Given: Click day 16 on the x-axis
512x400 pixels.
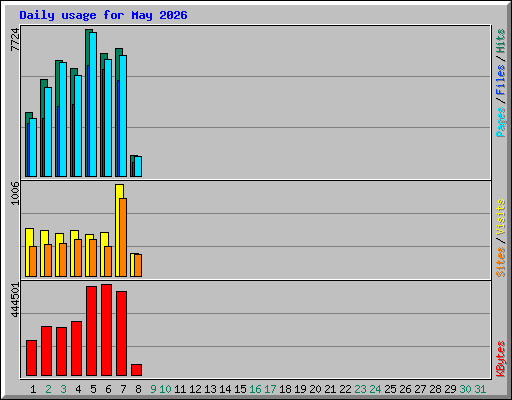Looking at the screenshot, I should (255, 389).
